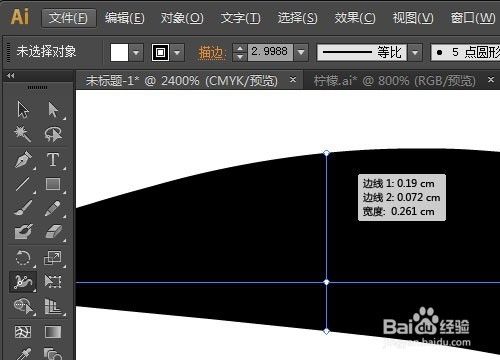Screen dimensions: 500x360
Task: Close the 未标题-1* document tab
Action: click(x=293, y=80)
